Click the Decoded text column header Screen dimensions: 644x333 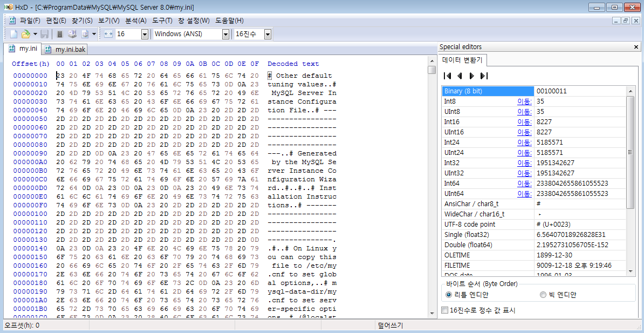[293, 64]
